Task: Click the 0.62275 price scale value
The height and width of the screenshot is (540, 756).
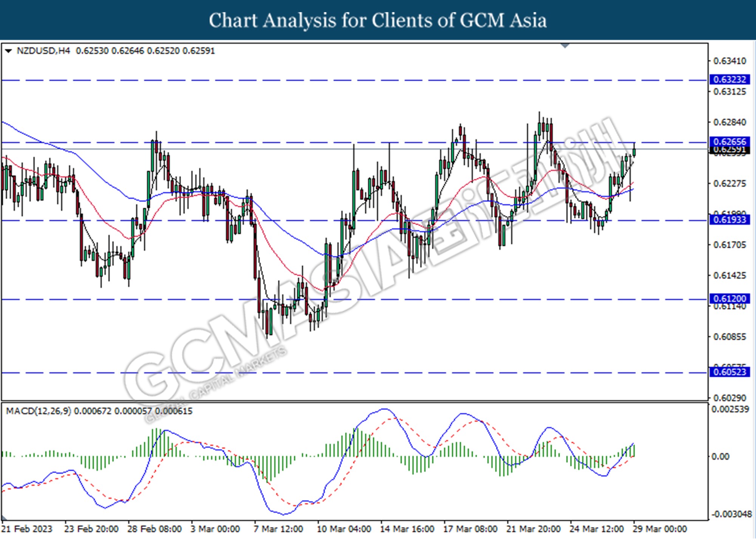Action: click(730, 183)
